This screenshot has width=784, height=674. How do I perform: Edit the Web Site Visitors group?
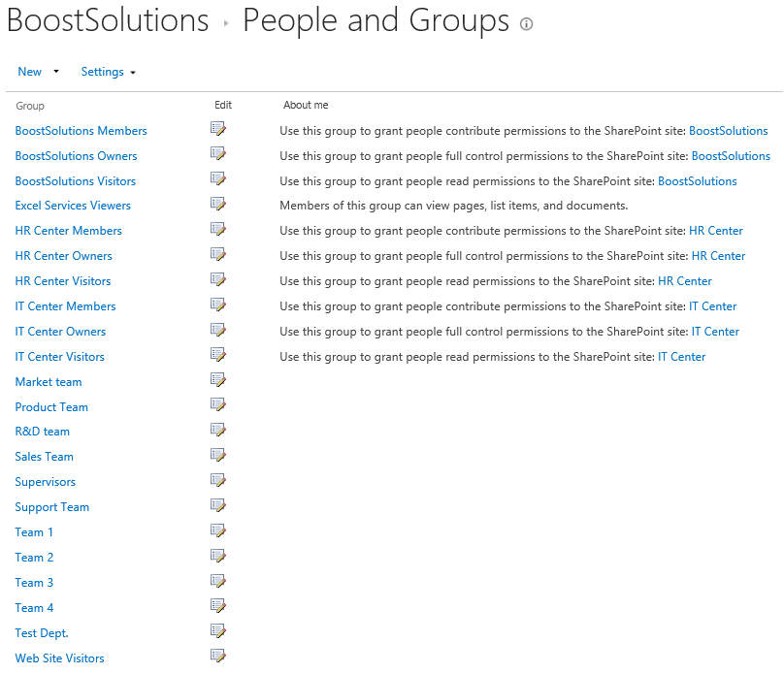pyautogui.click(x=218, y=658)
